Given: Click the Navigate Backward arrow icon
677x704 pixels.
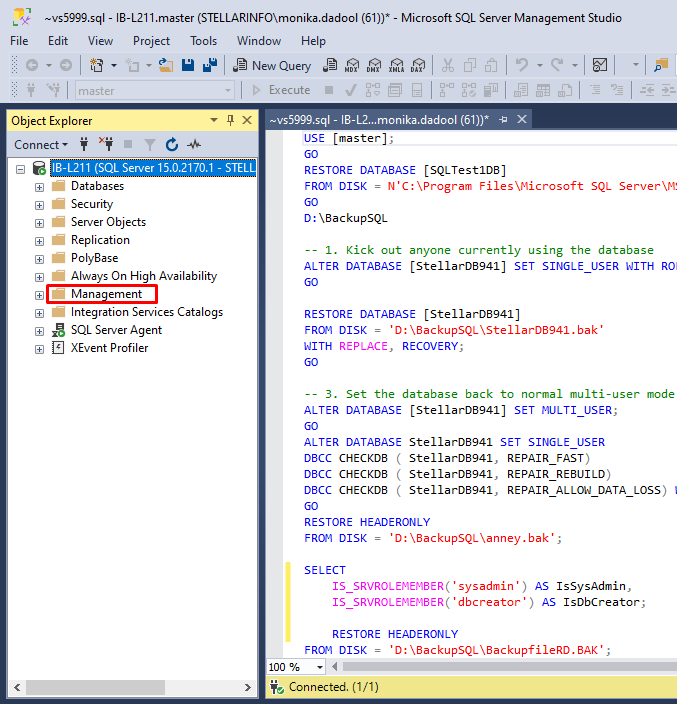Looking at the screenshot, I should [32, 66].
